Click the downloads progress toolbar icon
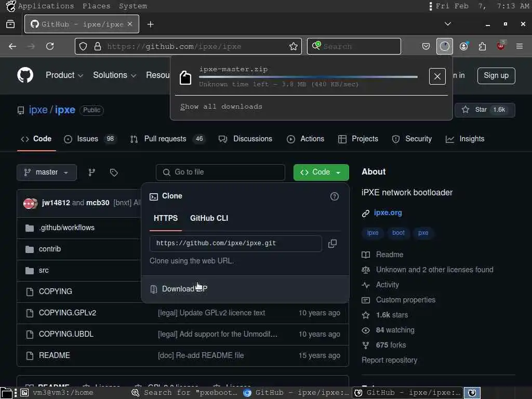Image resolution: width=532 pixels, height=399 pixels. tap(445, 46)
